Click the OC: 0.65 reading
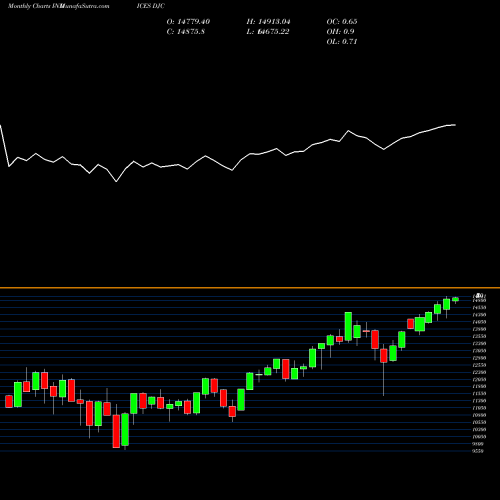The image size is (500, 500). [342, 22]
